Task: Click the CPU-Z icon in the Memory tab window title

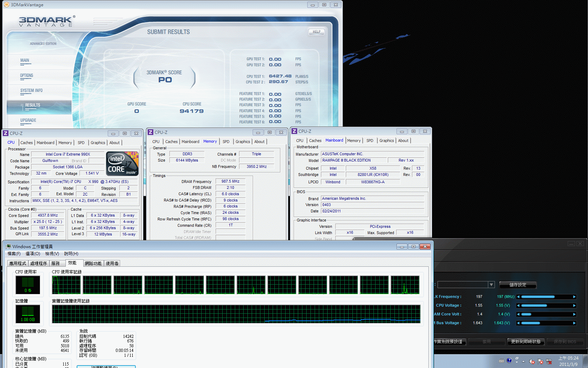Action: coord(150,132)
